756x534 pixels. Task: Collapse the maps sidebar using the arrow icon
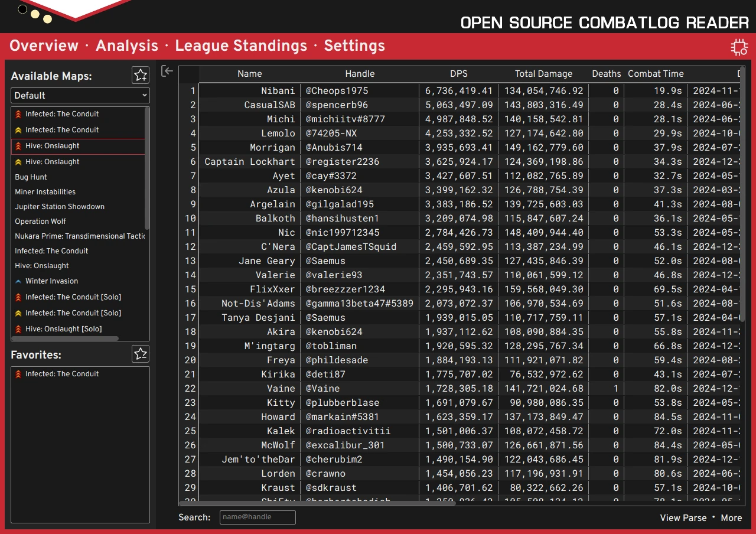(x=167, y=70)
